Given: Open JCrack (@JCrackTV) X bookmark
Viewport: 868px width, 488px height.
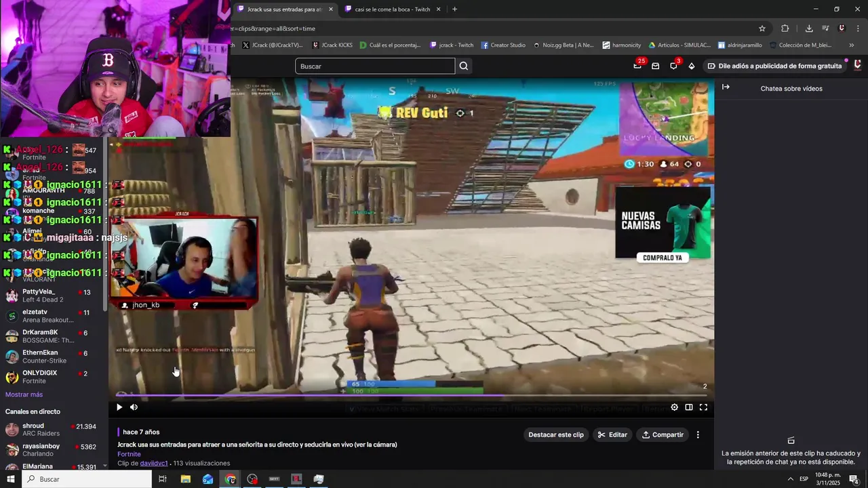Looking at the screenshot, I should pyautogui.click(x=273, y=45).
